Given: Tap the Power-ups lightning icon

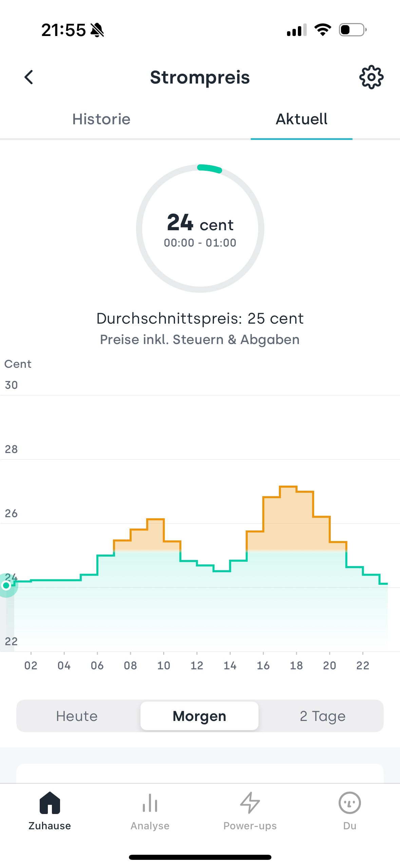Looking at the screenshot, I should point(250,803).
